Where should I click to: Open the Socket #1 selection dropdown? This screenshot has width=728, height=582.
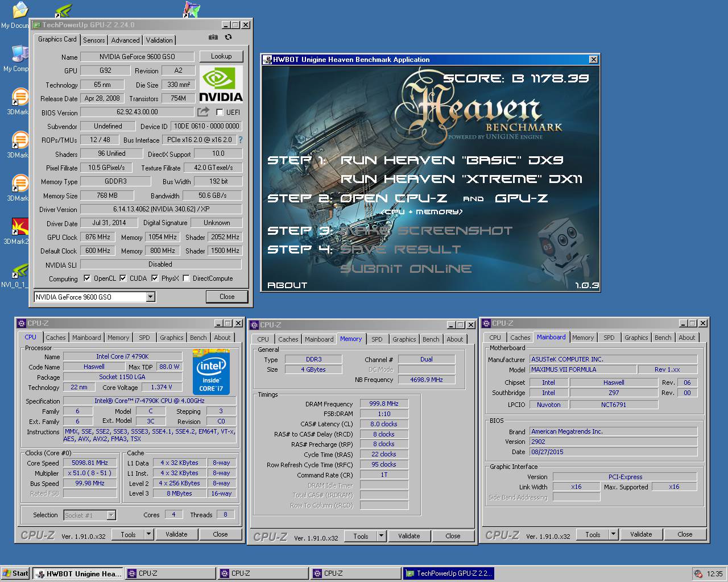click(x=111, y=516)
